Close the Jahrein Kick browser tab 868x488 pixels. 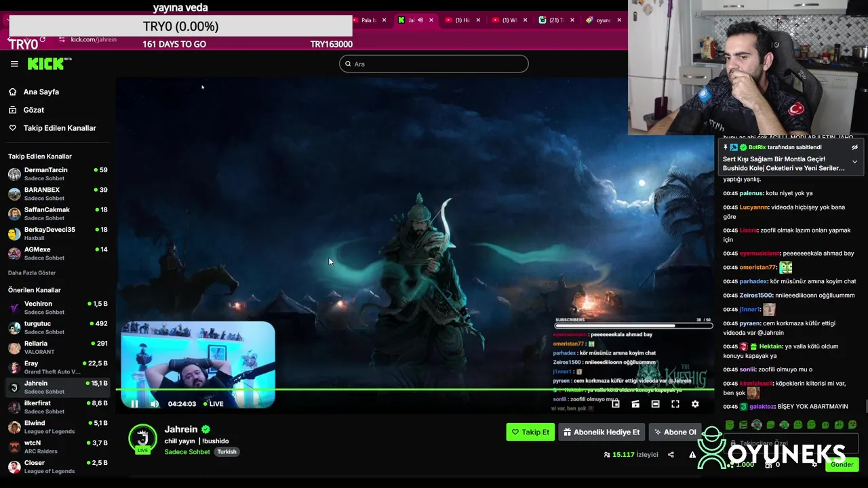coord(431,20)
